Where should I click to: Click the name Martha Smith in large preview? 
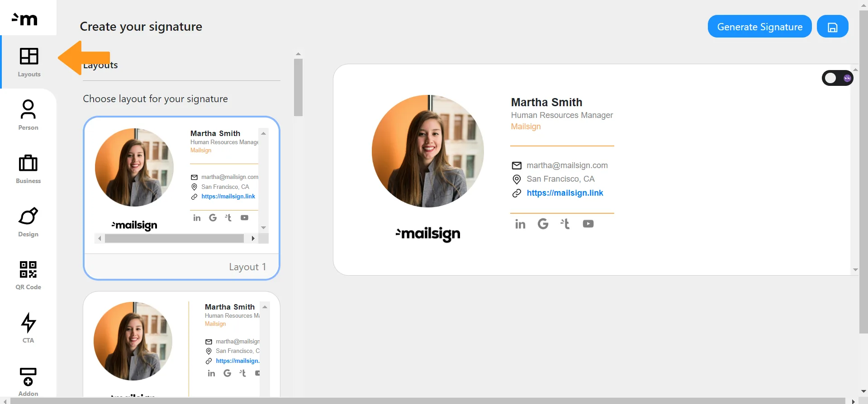pos(546,102)
